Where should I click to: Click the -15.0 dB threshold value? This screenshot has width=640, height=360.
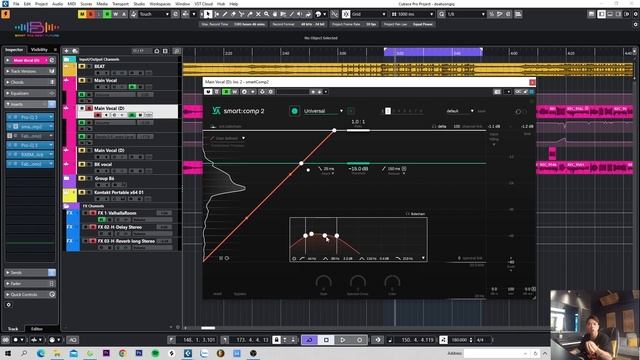[x=359, y=169]
